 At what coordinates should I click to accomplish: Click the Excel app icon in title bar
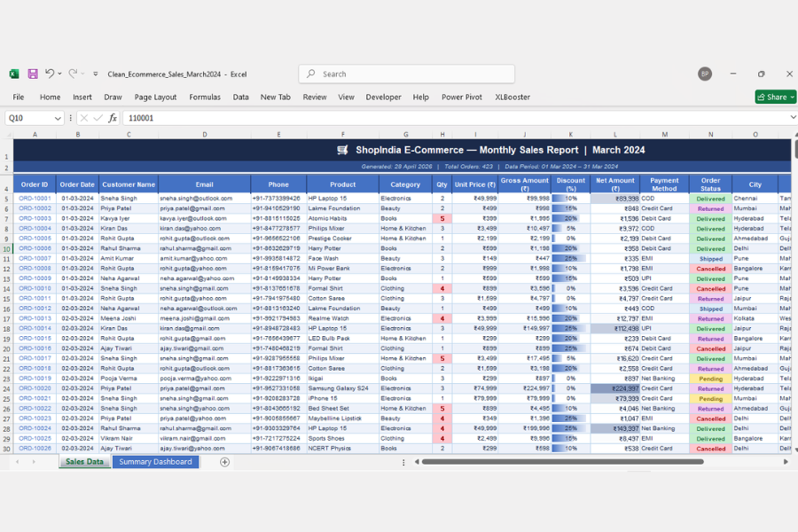coord(14,74)
